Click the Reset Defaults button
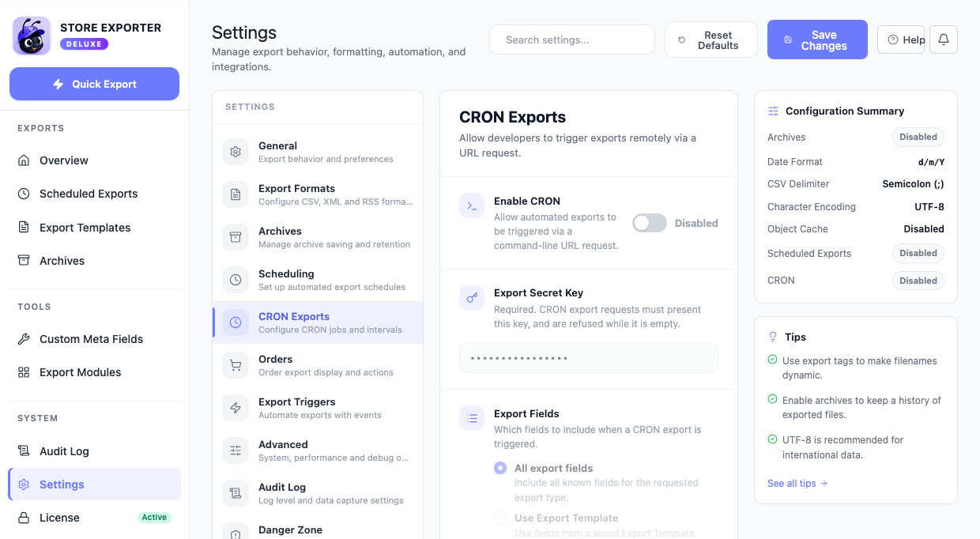980x539 pixels. (x=711, y=40)
